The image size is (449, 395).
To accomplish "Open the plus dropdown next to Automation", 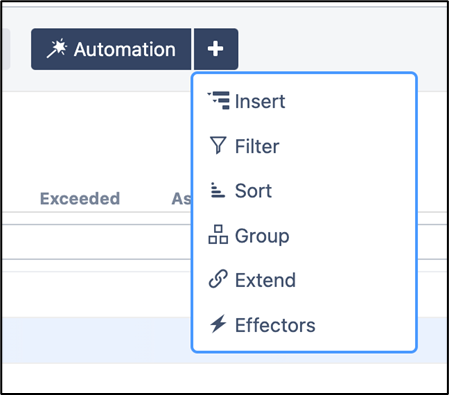I will click(x=216, y=49).
